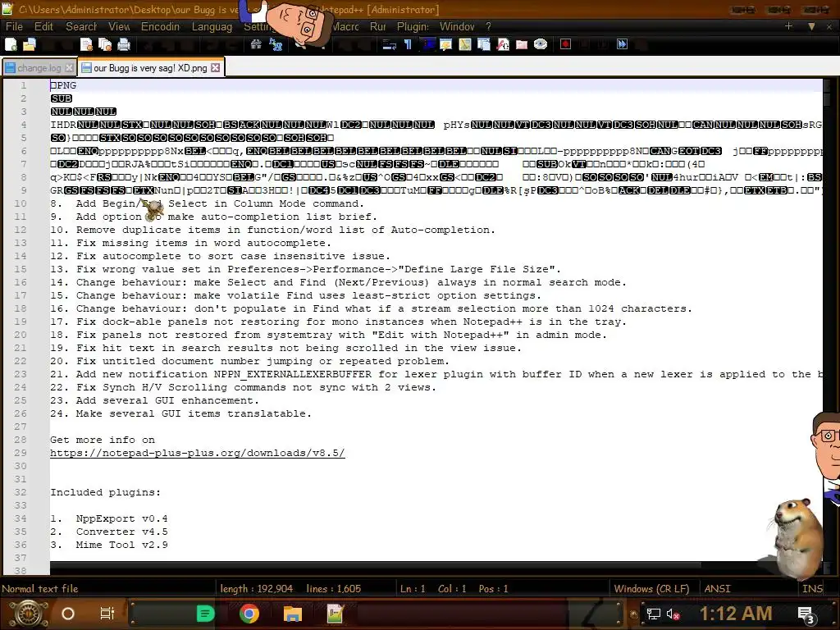Close the change.log tab
Image resolution: width=840 pixels, height=630 pixels.
point(69,68)
